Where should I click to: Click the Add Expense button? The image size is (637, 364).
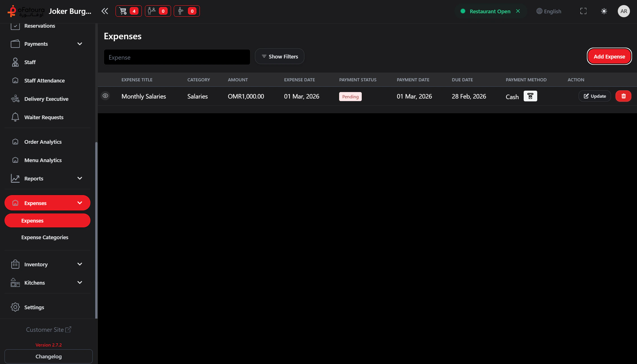click(x=609, y=56)
